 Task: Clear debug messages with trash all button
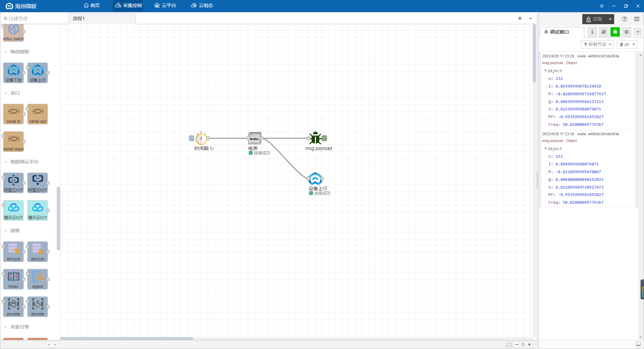tap(624, 44)
